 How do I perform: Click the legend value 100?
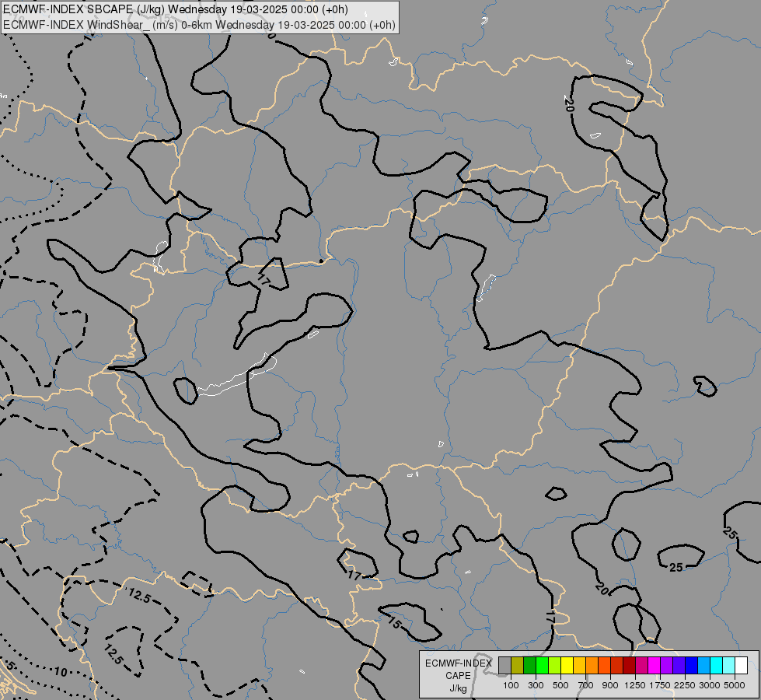[x=511, y=685]
